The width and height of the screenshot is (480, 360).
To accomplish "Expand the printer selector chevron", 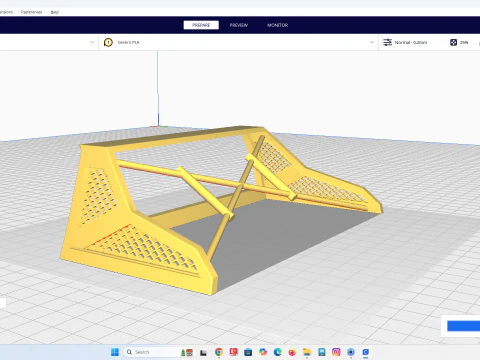I will pos(92,42).
